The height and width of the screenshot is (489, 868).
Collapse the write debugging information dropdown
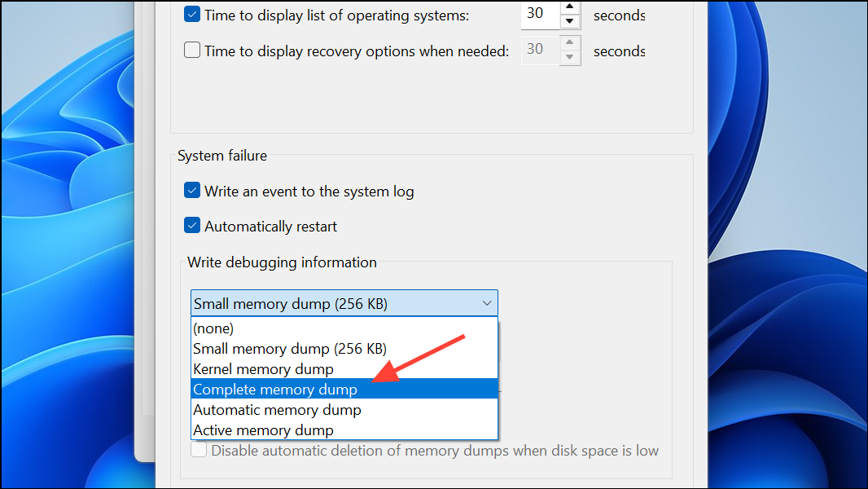487,302
